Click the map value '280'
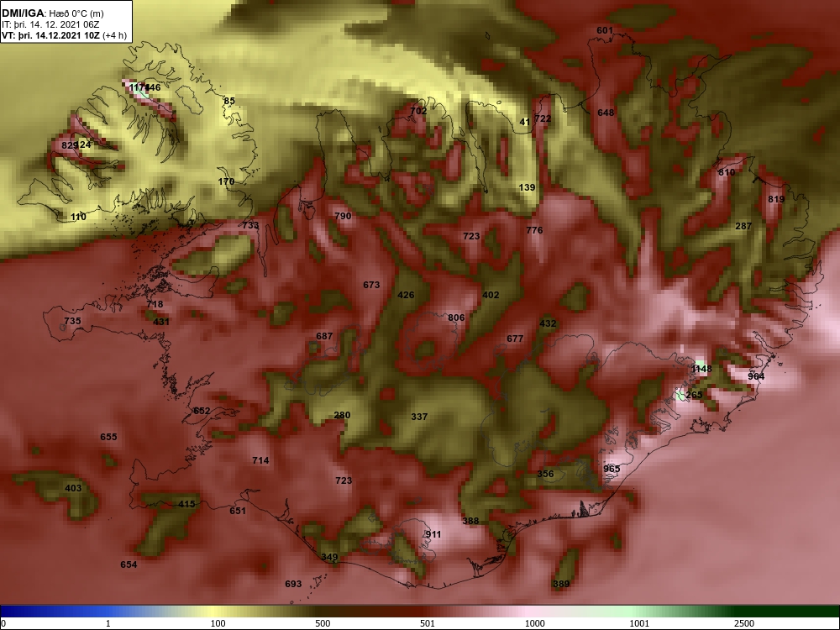This screenshot has height=630, width=840. [x=342, y=415]
